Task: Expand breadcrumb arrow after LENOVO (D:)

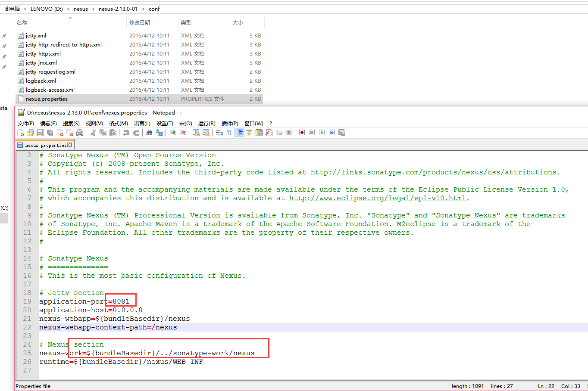Action: pos(69,9)
